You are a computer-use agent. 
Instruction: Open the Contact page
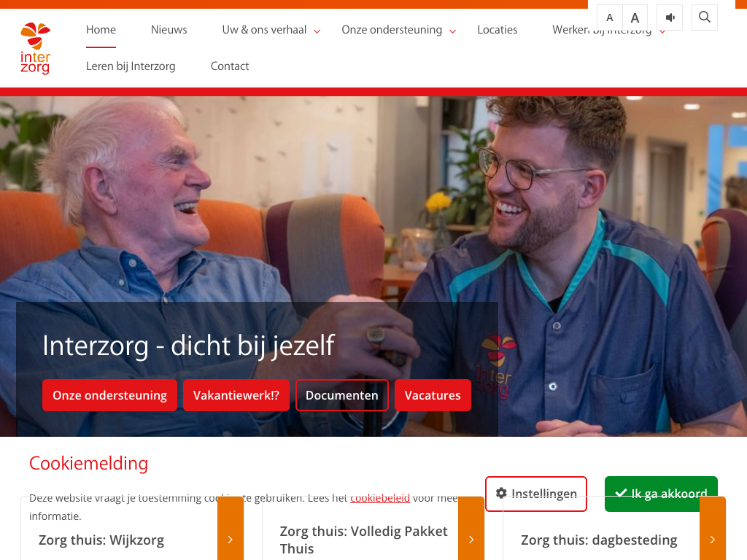[x=230, y=66]
